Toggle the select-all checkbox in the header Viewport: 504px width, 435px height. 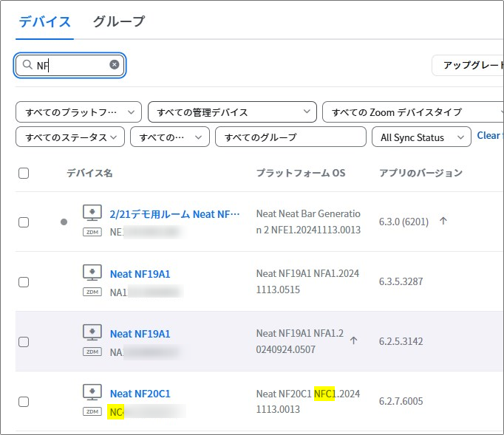[x=24, y=173]
